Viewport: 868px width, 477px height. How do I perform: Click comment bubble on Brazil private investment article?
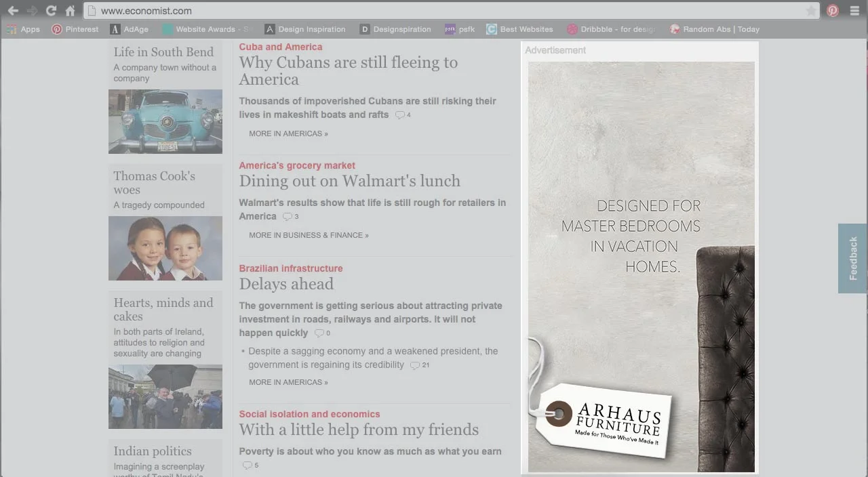tap(319, 333)
